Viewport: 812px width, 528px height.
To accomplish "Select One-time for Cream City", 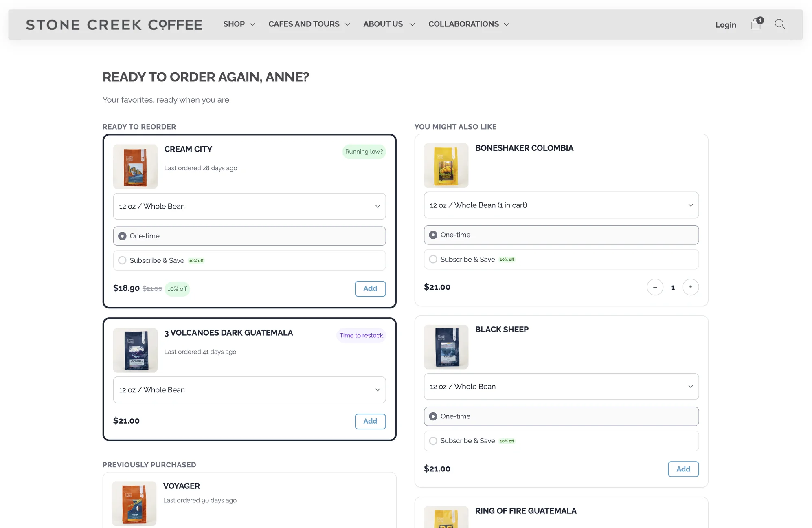I will pos(249,236).
